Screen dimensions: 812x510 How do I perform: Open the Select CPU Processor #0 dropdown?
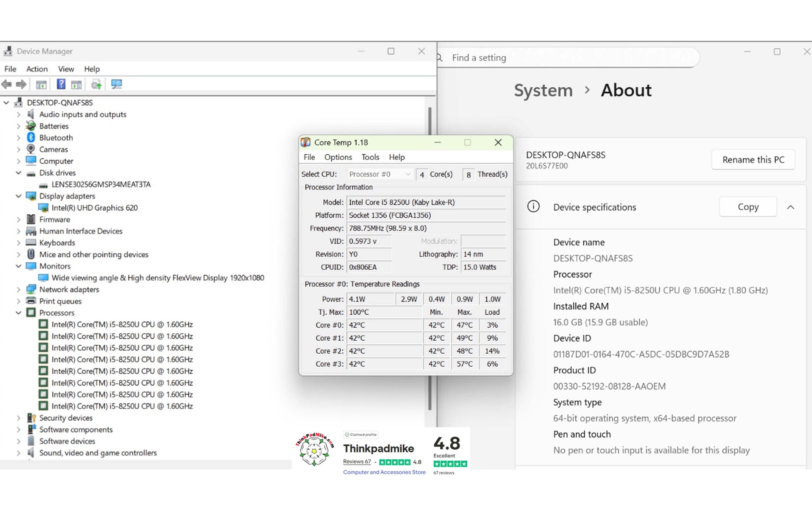pyautogui.click(x=380, y=174)
